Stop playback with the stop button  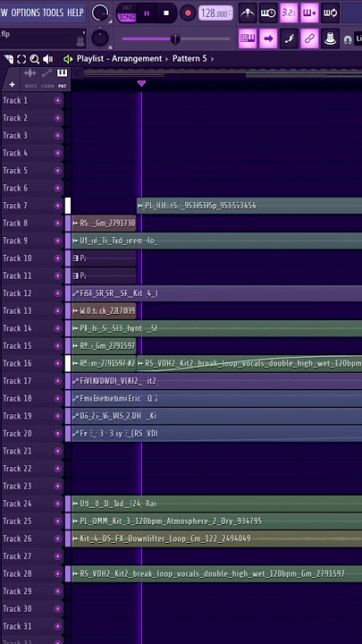[166, 13]
